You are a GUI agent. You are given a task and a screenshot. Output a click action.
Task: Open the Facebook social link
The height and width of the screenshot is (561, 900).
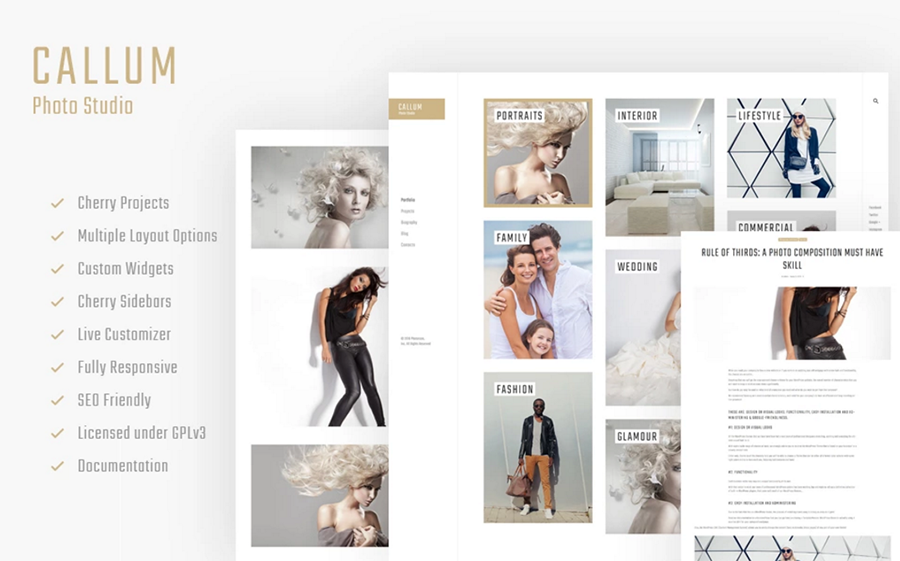(x=875, y=207)
